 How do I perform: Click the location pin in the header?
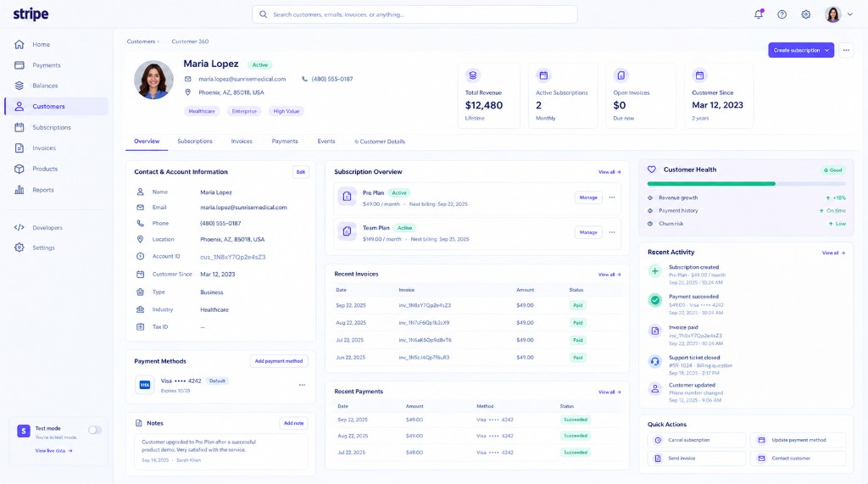pyautogui.click(x=187, y=92)
